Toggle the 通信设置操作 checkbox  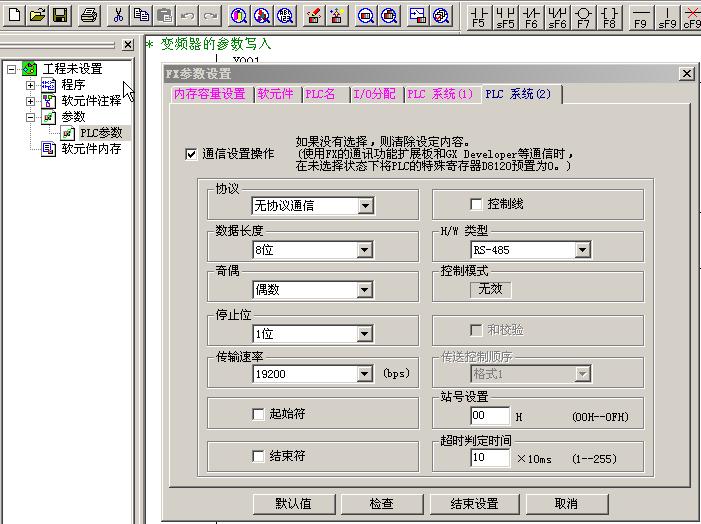pyautogui.click(x=191, y=154)
